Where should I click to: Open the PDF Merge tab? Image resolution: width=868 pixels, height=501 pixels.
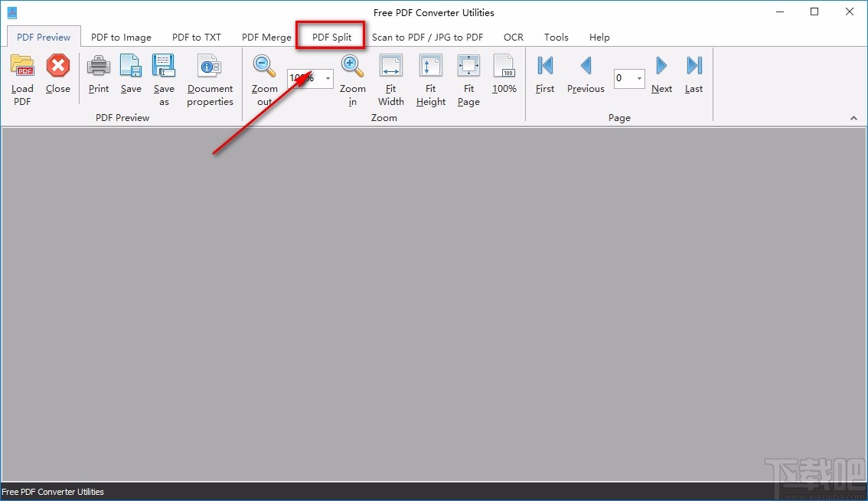point(266,37)
